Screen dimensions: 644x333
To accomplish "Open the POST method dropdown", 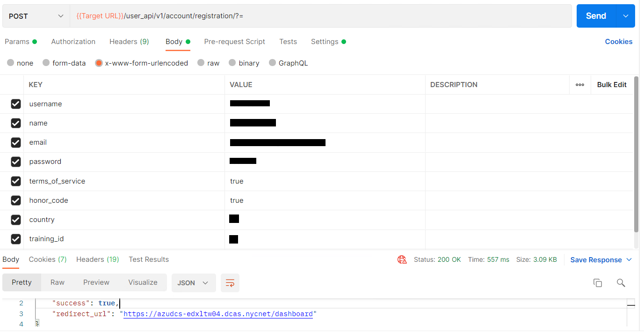I will pos(36,16).
